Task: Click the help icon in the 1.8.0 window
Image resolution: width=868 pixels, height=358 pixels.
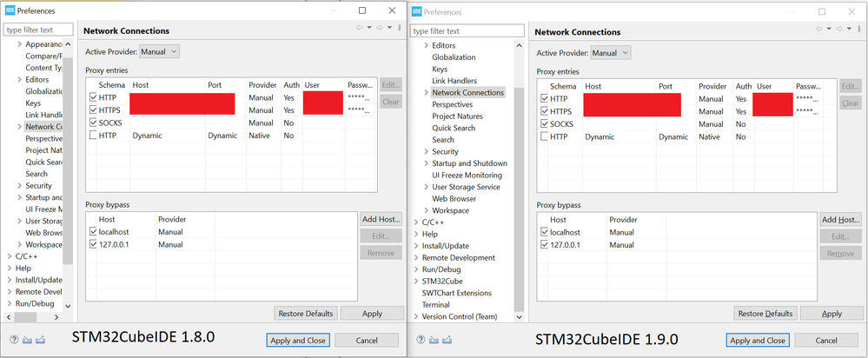Action: [x=15, y=340]
